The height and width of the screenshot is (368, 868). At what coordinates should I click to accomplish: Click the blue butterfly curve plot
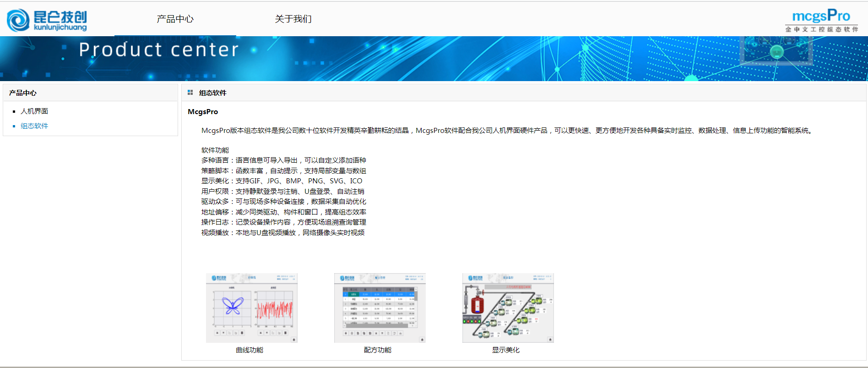click(x=233, y=306)
